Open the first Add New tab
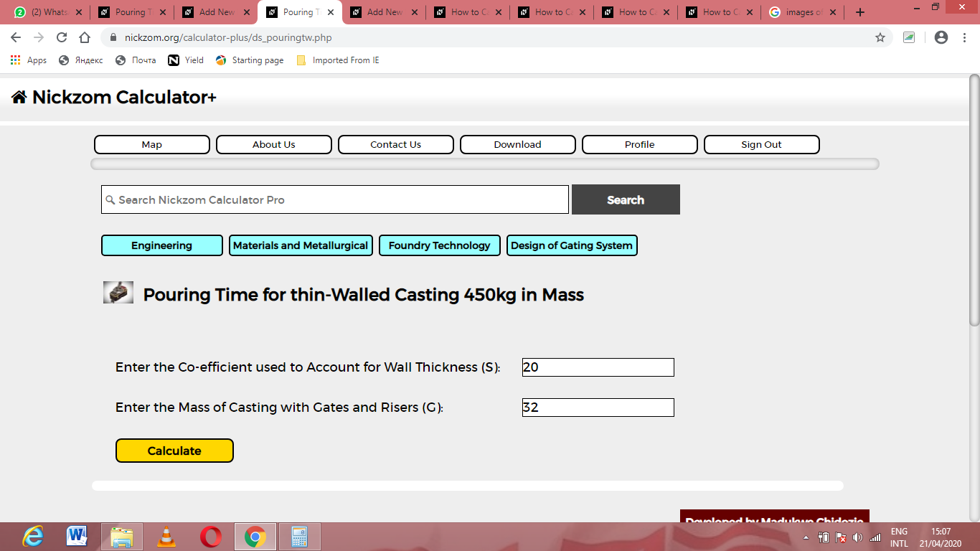The height and width of the screenshot is (551, 980). (x=216, y=12)
